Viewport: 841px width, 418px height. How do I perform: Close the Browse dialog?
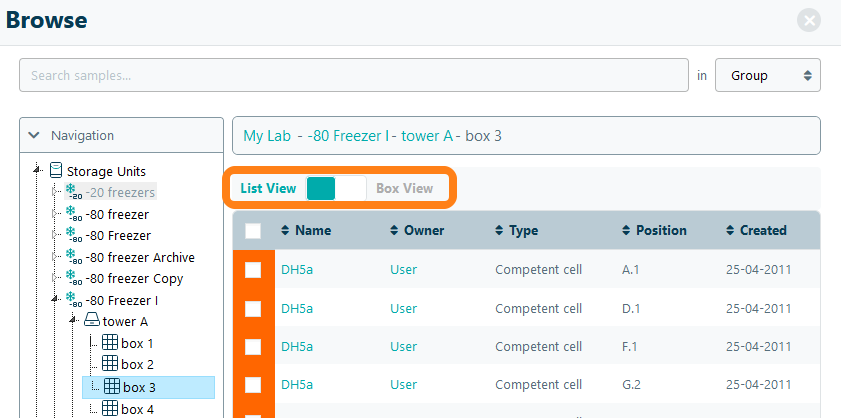[x=810, y=20]
